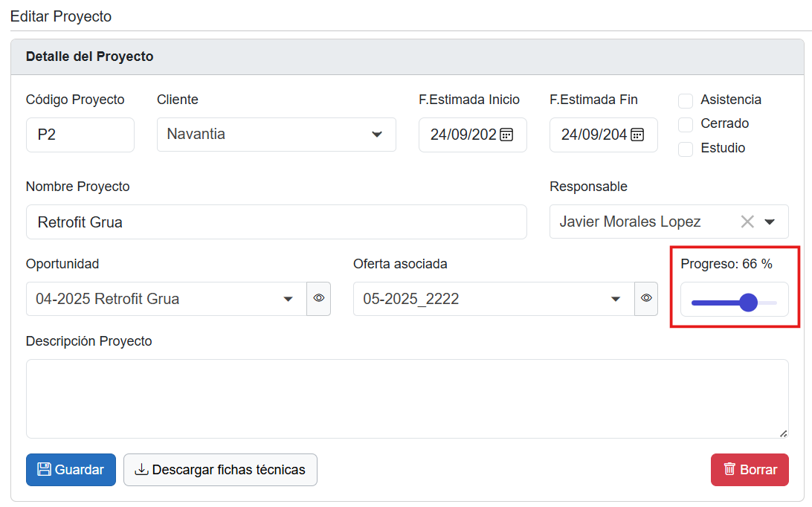The width and height of the screenshot is (812, 507).
Task: Open the Responsable dropdown arrow
Action: coord(770,222)
